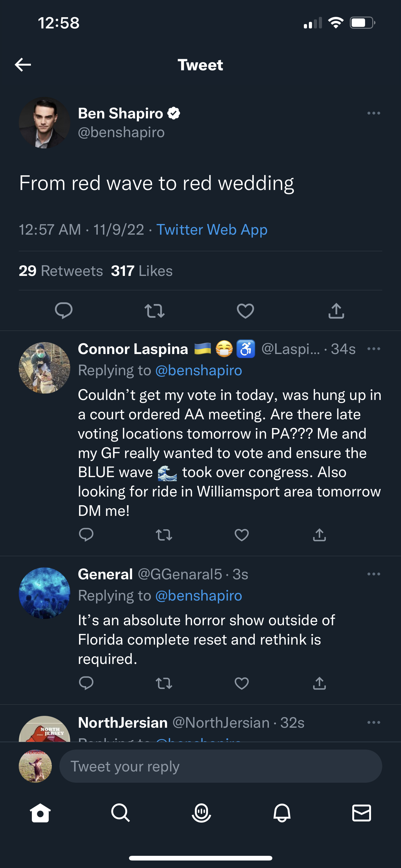Open the Notifications bell tab
401x868 pixels.
282,813
